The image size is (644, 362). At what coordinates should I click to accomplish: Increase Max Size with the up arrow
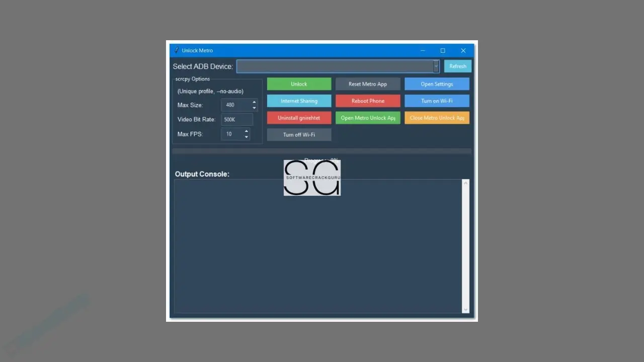(254, 103)
